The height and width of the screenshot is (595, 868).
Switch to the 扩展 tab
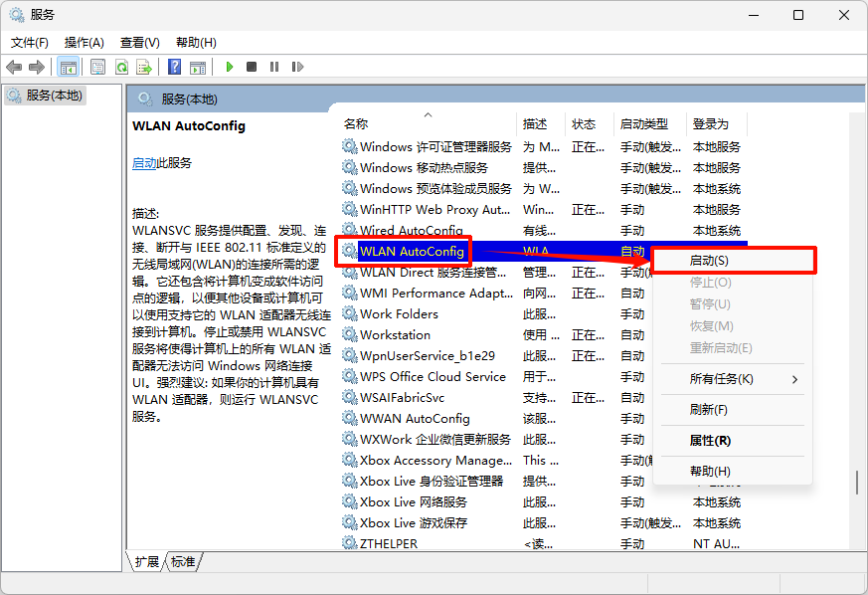147,562
